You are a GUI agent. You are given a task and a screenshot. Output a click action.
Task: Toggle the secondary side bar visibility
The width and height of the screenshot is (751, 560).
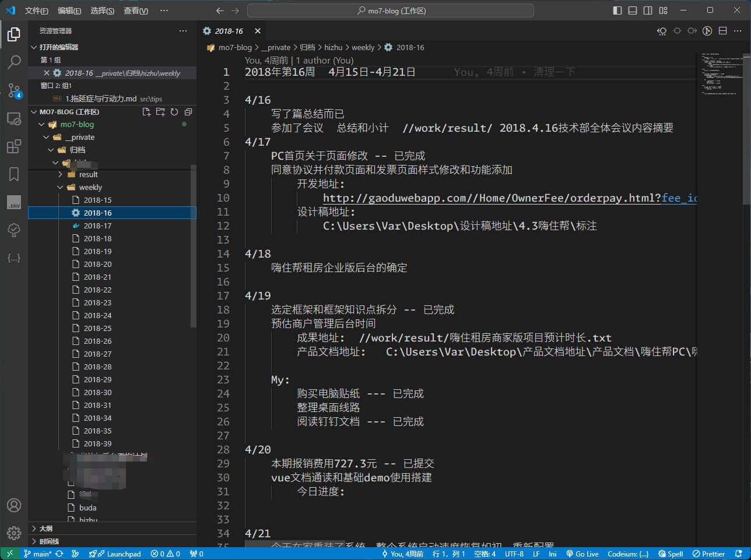[x=648, y=10]
